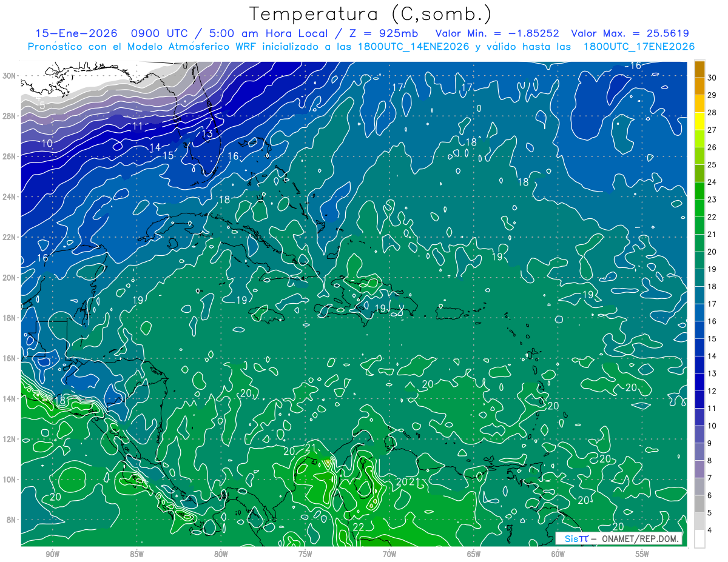Click the "11" contour label on the map
This screenshot has width=728, height=562.
click(x=138, y=126)
